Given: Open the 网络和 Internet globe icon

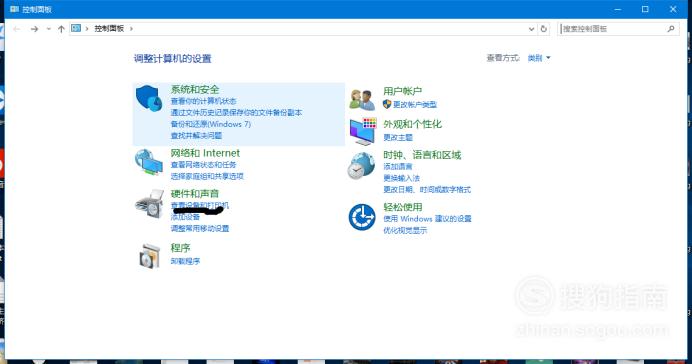Looking at the screenshot, I should [149, 162].
